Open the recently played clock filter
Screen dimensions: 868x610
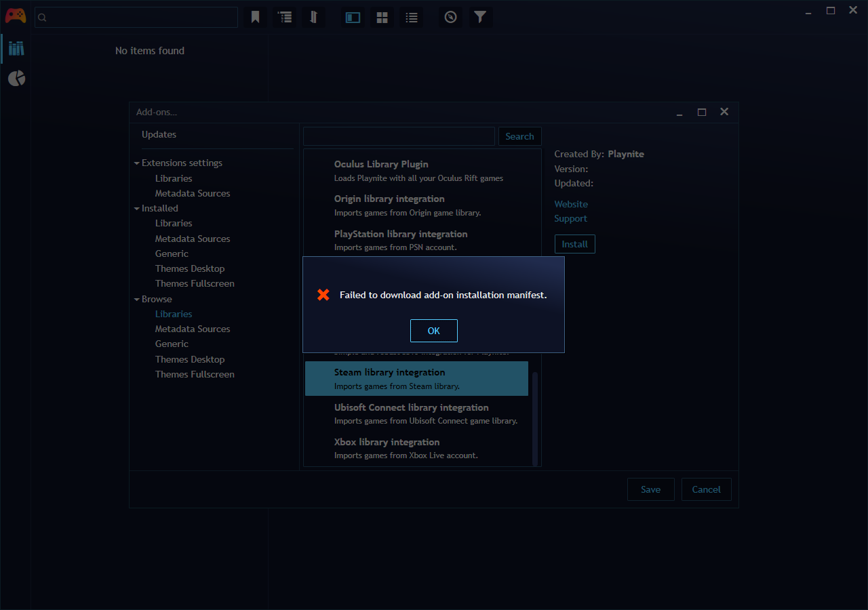point(450,17)
